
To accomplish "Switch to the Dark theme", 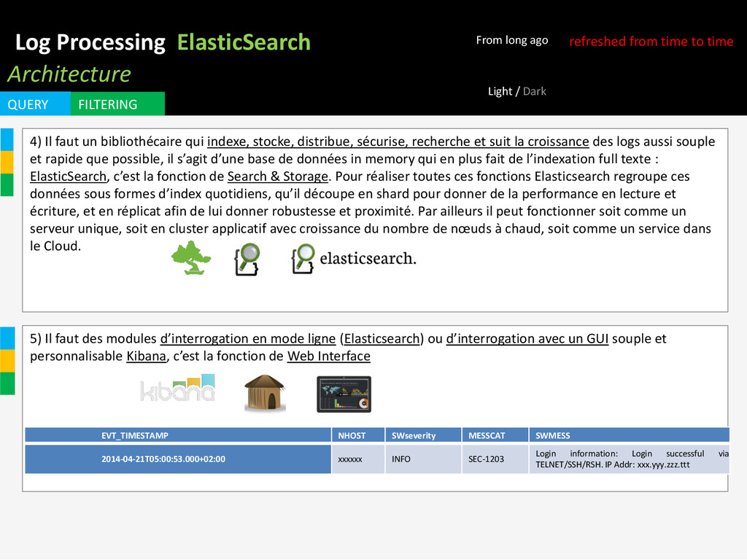I will point(535,91).
